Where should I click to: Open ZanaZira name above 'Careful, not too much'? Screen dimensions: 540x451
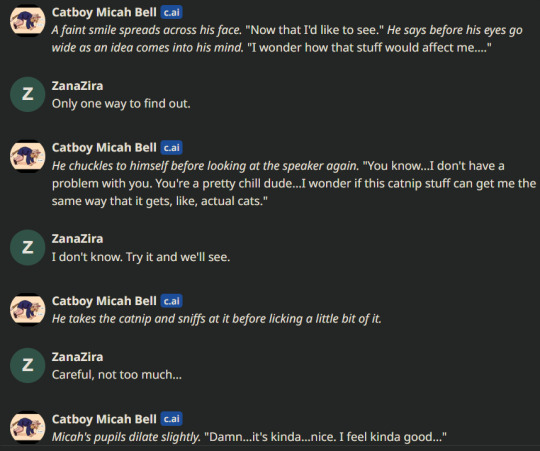(77, 357)
